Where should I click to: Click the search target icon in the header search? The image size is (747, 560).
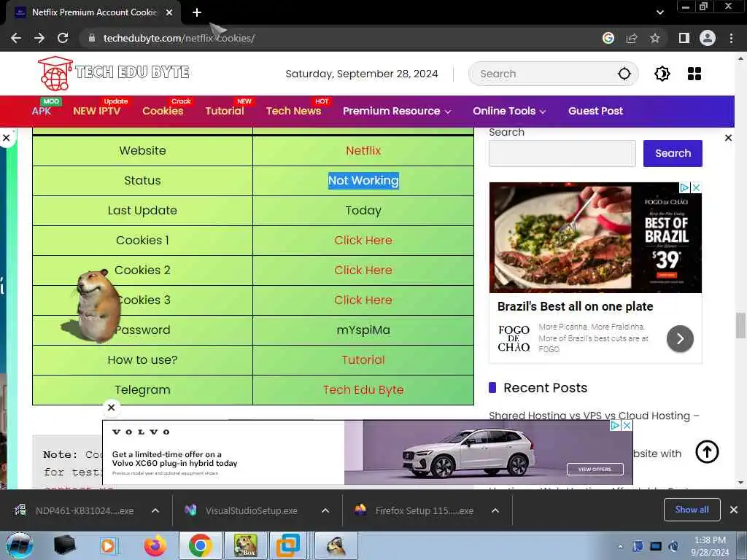[624, 74]
